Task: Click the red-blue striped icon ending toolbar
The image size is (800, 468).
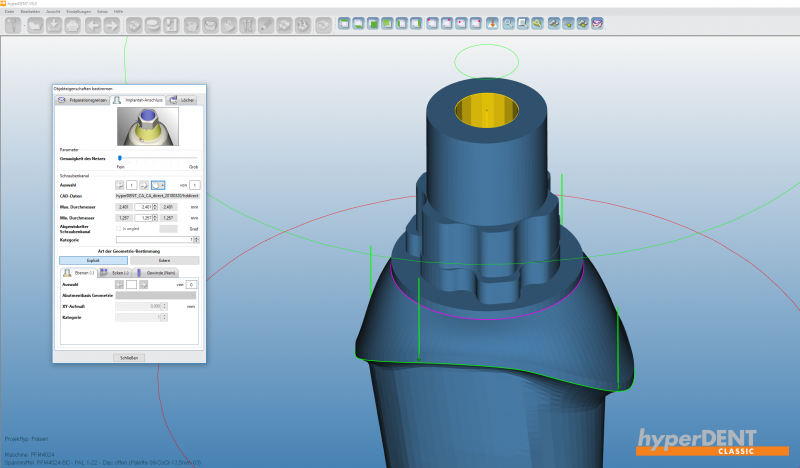Action: [597, 23]
